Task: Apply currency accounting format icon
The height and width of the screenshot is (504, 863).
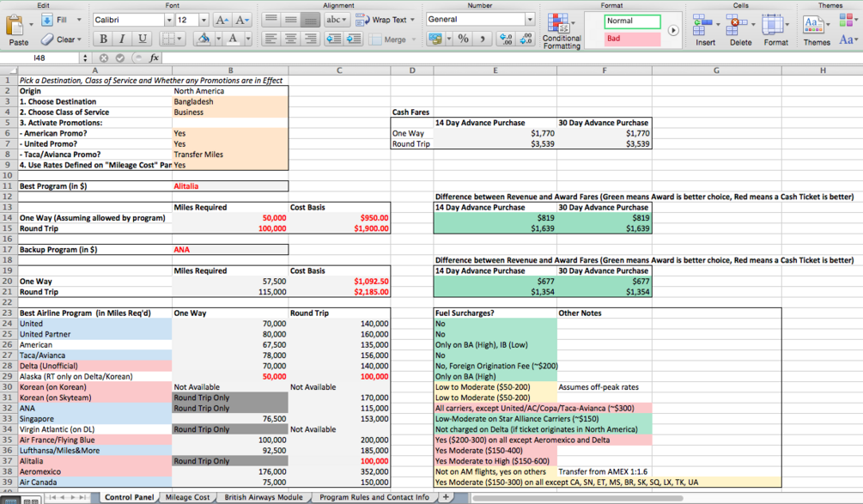Action: [435, 39]
